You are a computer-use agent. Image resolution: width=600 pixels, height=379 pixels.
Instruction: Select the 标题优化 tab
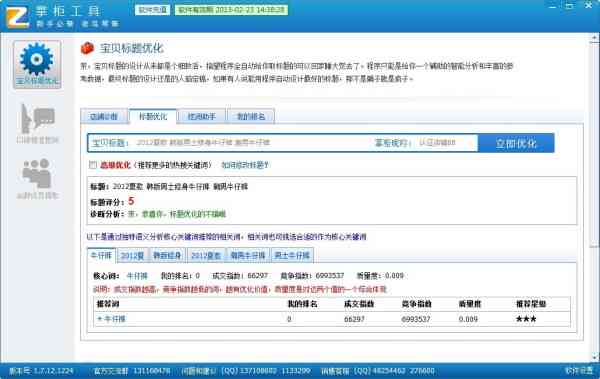coord(153,116)
